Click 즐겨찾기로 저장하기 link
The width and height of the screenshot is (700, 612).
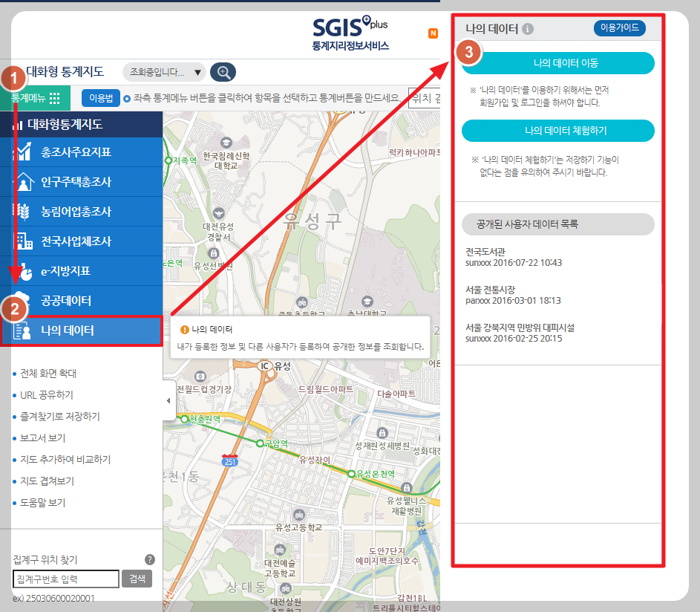tap(60, 417)
